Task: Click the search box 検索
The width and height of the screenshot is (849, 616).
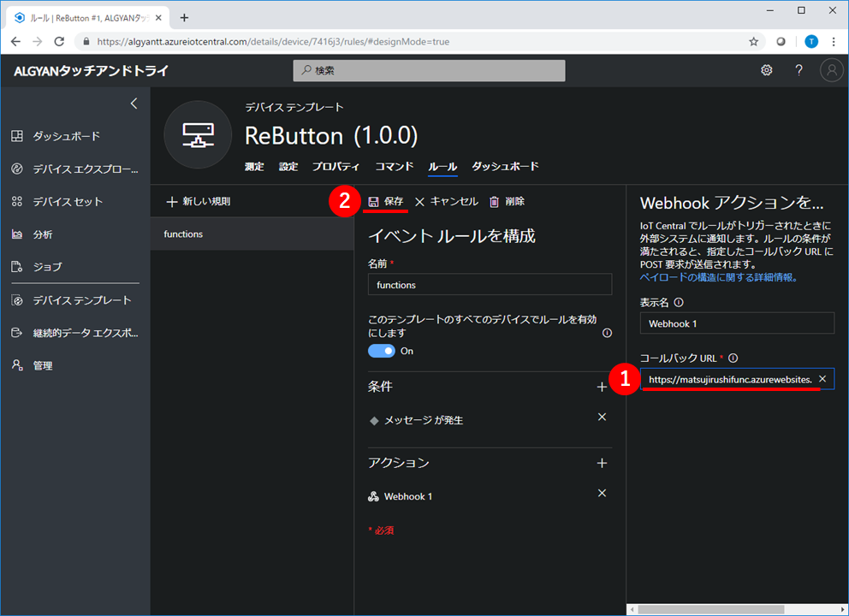Action: point(429,70)
